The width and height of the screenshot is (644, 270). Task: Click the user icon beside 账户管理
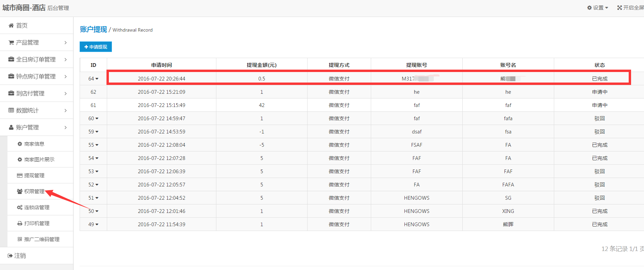(x=11, y=127)
